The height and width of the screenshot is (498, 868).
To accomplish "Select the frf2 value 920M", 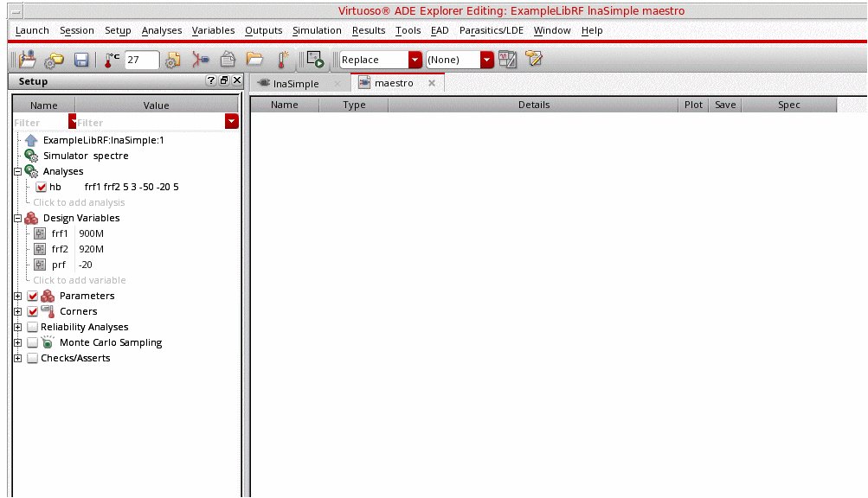I will 92,249.
